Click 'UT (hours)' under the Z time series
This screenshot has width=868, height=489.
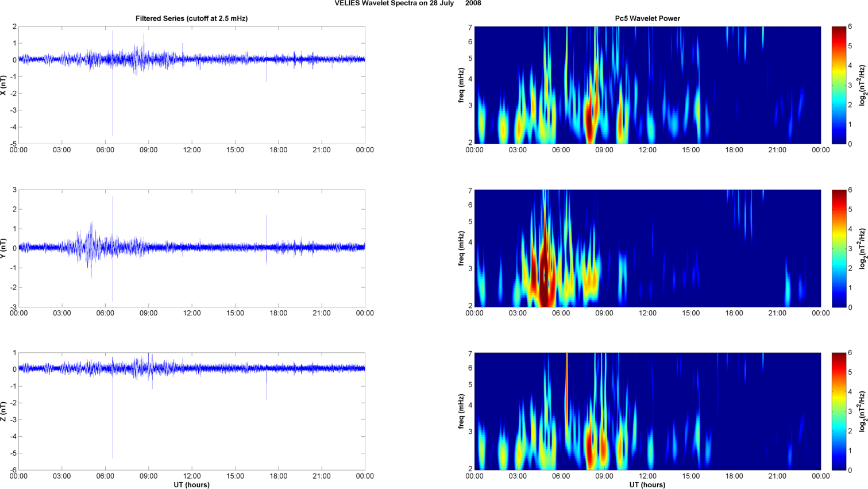coord(192,485)
